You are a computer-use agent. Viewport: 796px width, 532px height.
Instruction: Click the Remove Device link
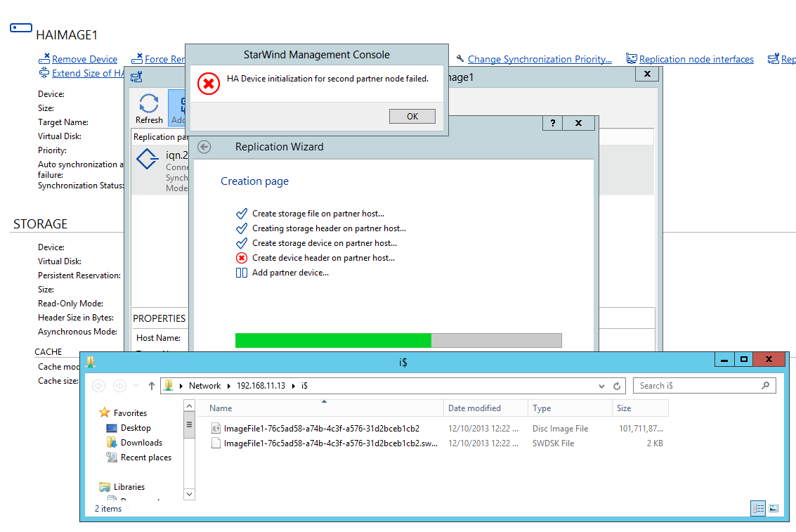[84, 60]
